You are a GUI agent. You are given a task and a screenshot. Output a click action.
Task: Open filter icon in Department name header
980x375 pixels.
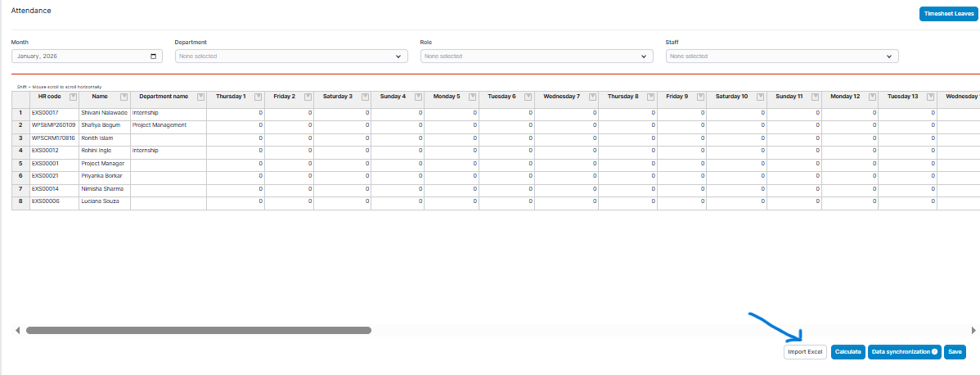click(200, 97)
